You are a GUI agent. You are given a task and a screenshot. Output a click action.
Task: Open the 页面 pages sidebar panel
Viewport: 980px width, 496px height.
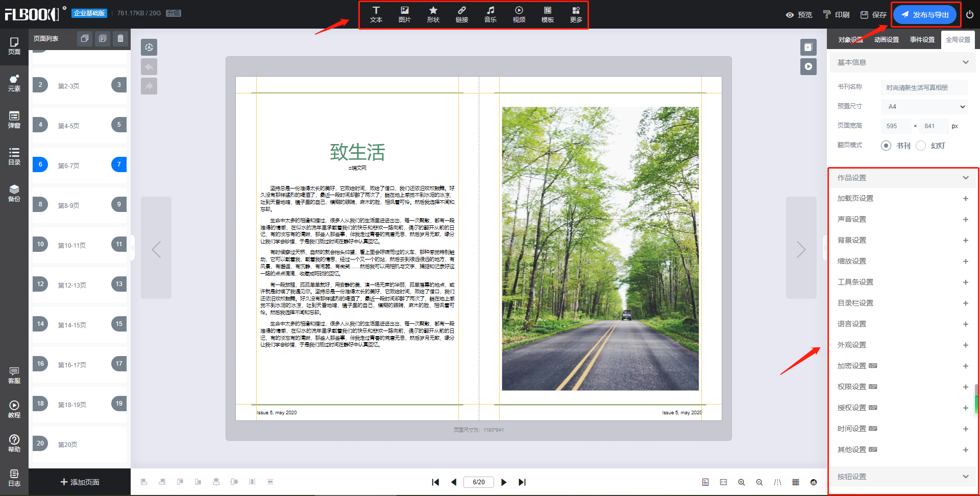click(14, 46)
